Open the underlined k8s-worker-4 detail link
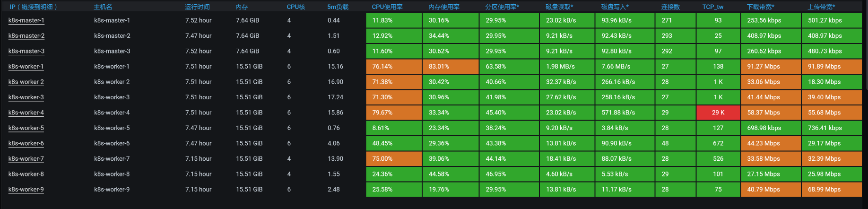 [x=26, y=113]
